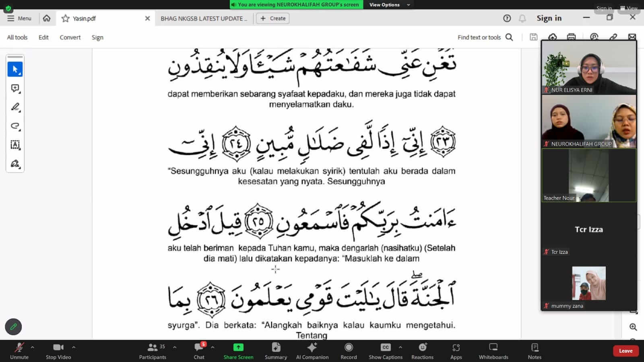Open the fill and sign tool
The image size is (644, 362).
tap(15, 164)
